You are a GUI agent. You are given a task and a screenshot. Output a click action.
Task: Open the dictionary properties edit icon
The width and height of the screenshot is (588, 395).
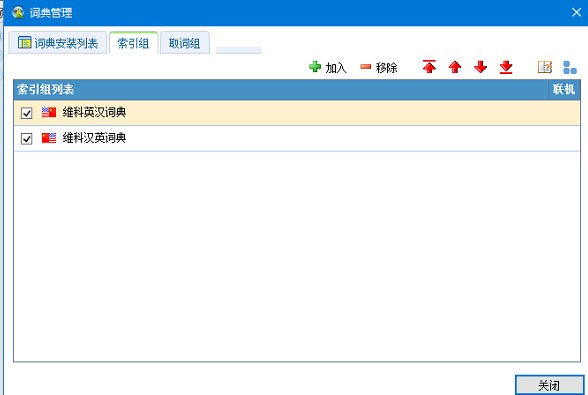point(544,67)
